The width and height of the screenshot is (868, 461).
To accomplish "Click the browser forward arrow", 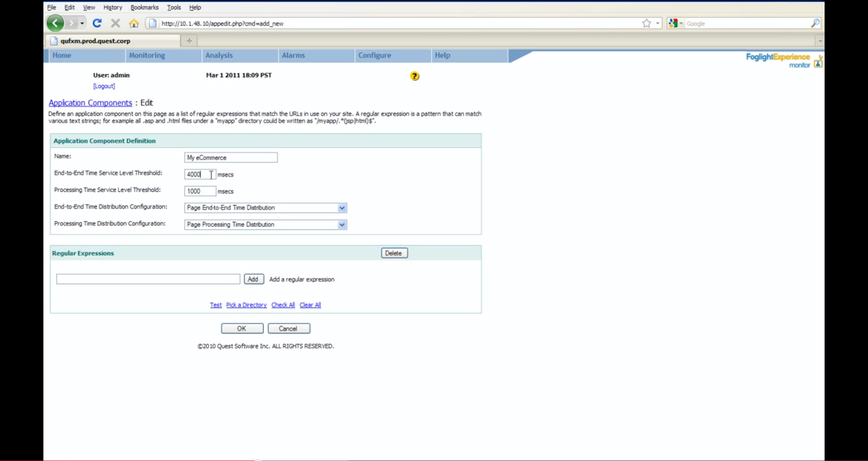I will pyautogui.click(x=71, y=23).
